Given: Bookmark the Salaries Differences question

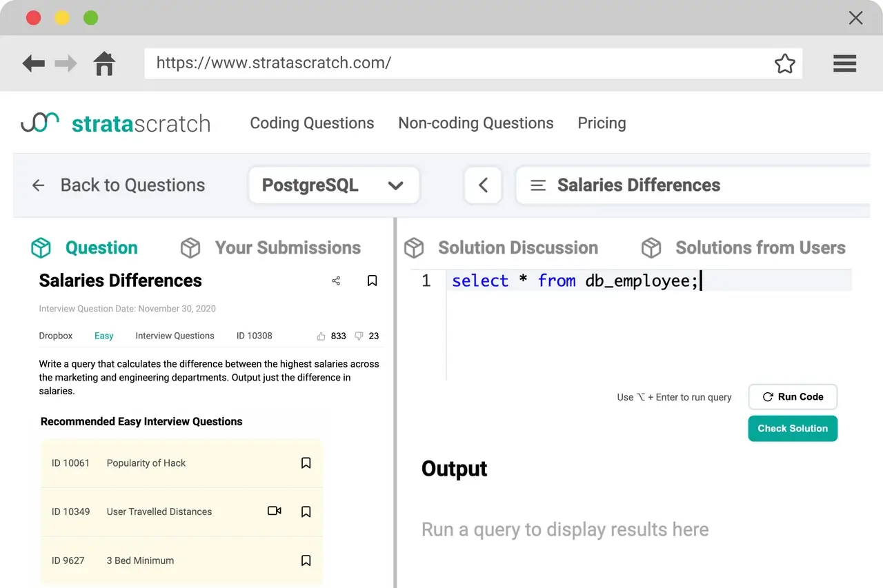Looking at the screenshot, I should [372, 281].
